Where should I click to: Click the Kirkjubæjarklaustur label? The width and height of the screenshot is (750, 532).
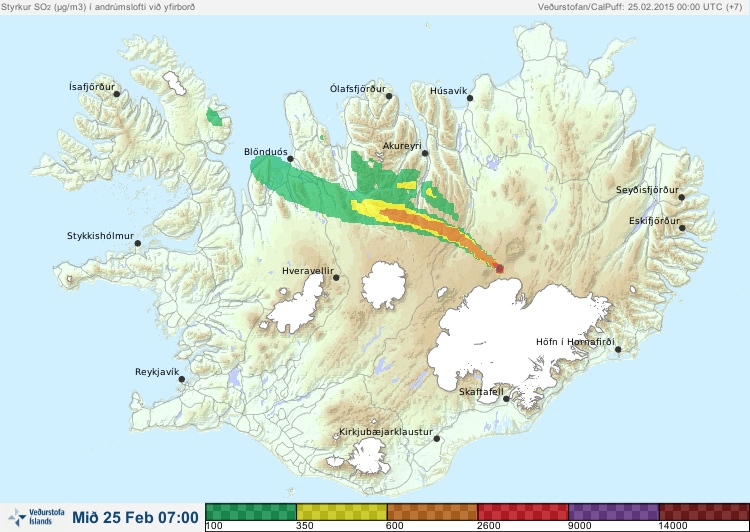[x=386, y=432]
